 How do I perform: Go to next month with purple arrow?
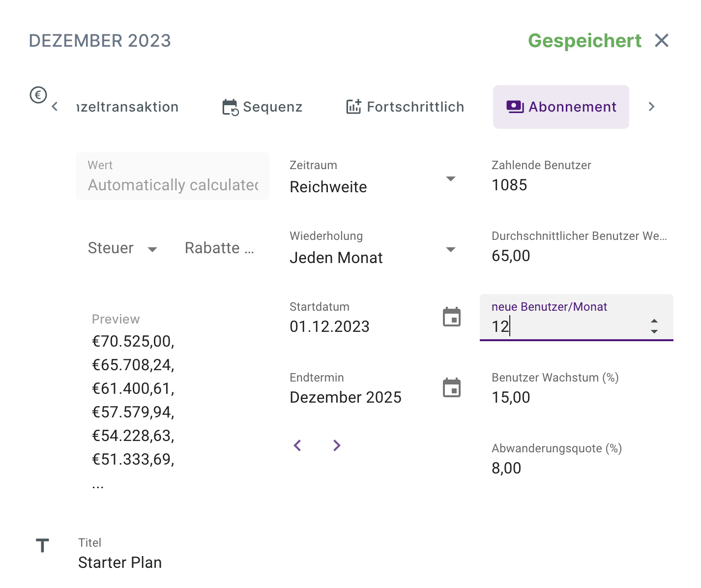pos(337,445)
